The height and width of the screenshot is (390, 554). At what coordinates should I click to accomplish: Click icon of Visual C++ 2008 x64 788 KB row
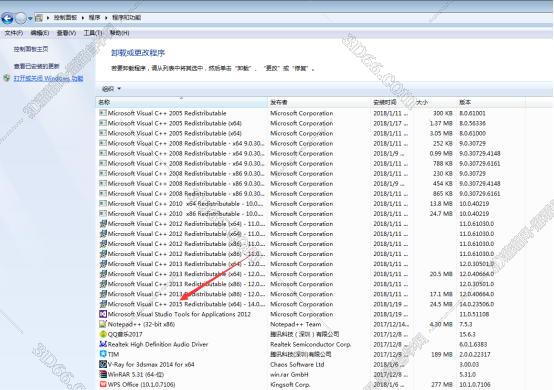(103, 163)
